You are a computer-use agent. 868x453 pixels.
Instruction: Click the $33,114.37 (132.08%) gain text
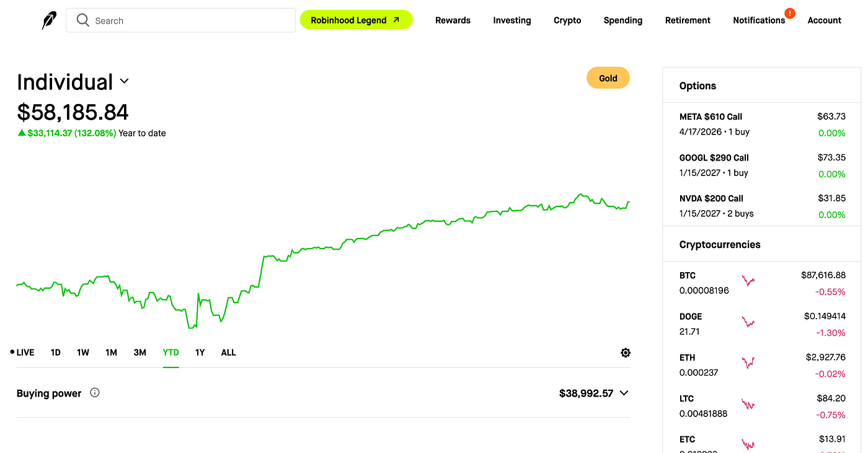[x=72, y=133]
